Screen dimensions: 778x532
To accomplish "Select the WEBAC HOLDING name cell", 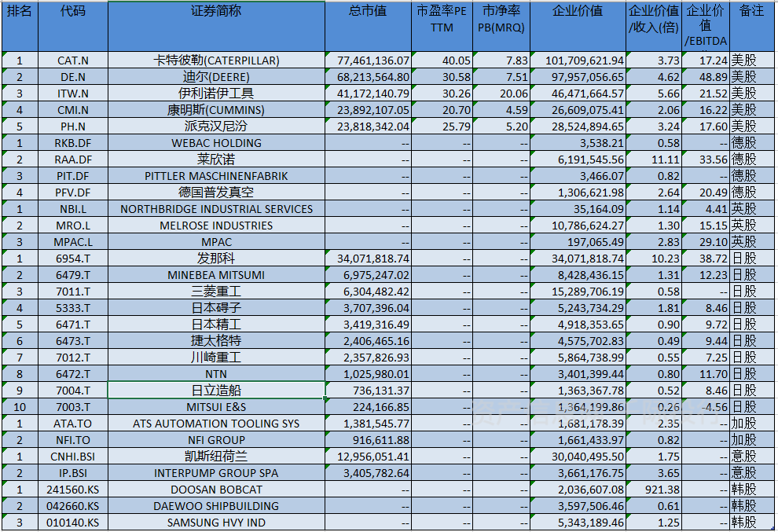I will (216, 143).
